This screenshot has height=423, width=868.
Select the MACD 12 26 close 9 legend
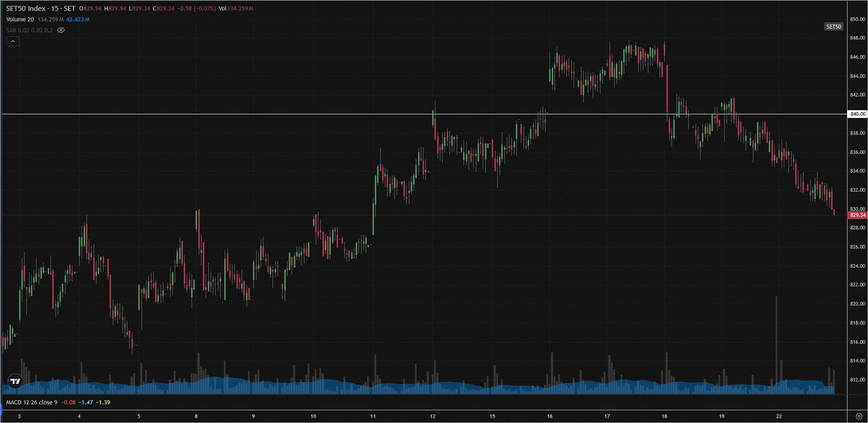click(x=32, y=403)
